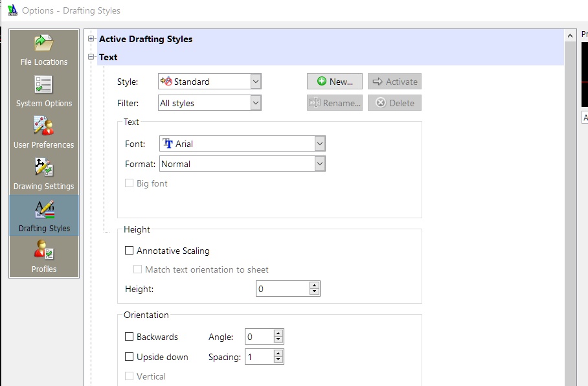
Task: Select the System Options icon
Action: click(44, 85)
